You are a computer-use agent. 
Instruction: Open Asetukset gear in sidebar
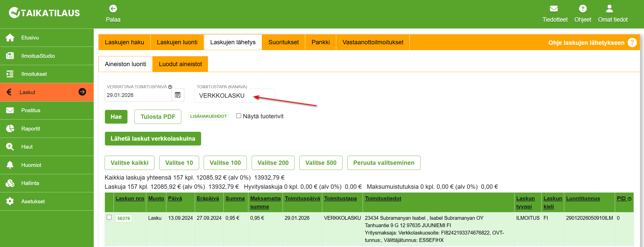coord(10,201)
